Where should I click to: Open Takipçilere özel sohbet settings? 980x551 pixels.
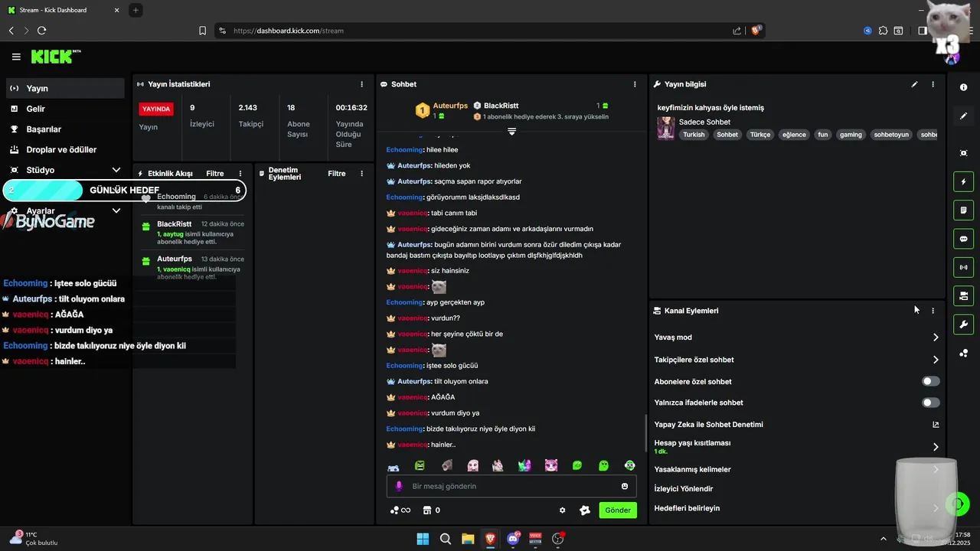pyautogui.click(x=796, y=360)
